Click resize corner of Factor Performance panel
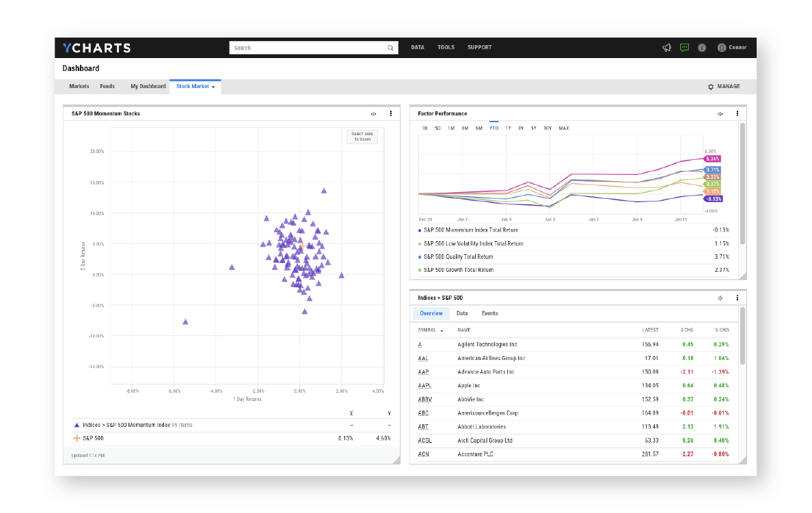 (742, 276)
